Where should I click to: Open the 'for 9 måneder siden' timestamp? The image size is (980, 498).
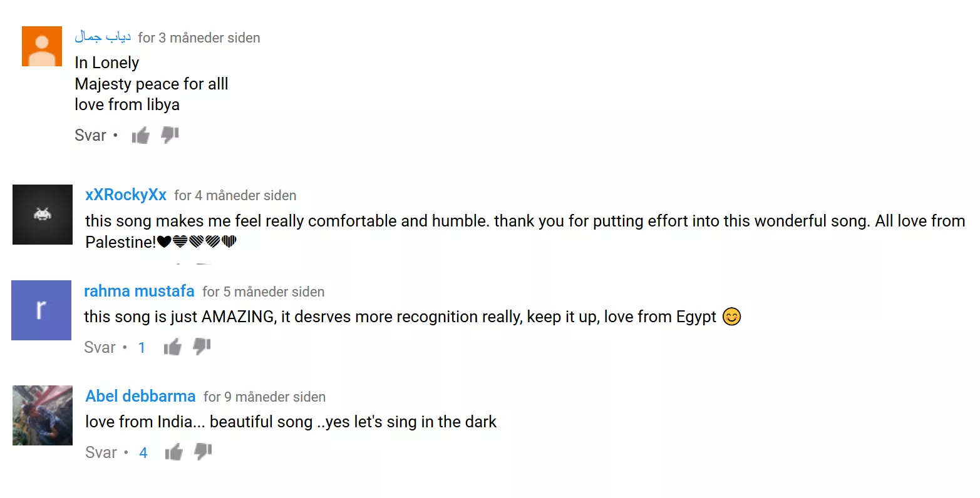pyautogui.click(x=264, y=397)
